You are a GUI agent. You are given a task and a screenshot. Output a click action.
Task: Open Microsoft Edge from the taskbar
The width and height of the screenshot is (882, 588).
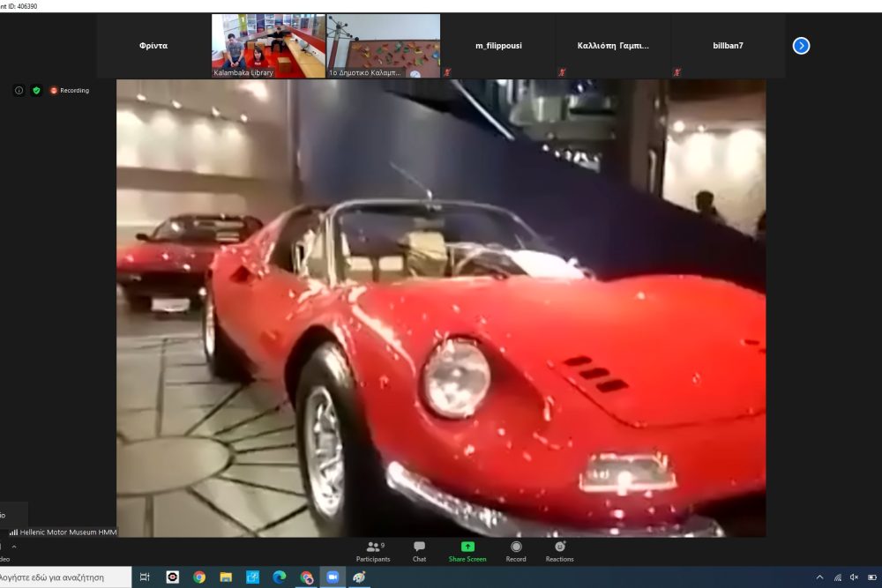[280, 577]
